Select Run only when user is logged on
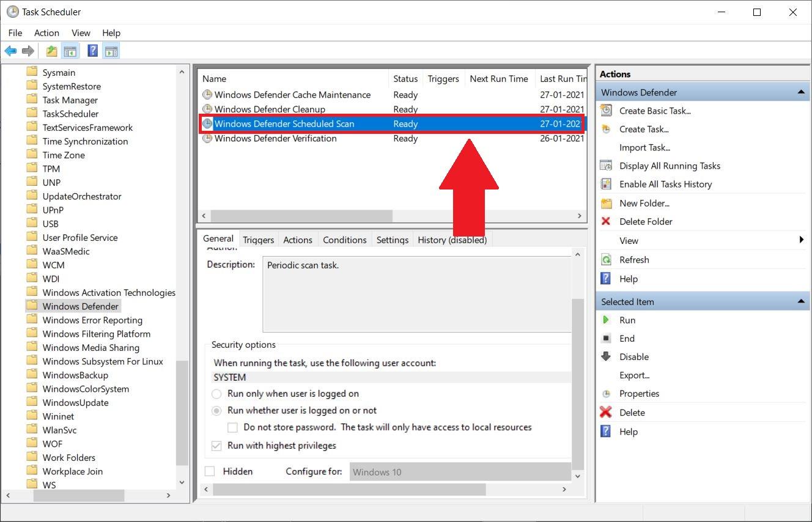The width and height of the screenshot is (812, 522). point(216,394)
